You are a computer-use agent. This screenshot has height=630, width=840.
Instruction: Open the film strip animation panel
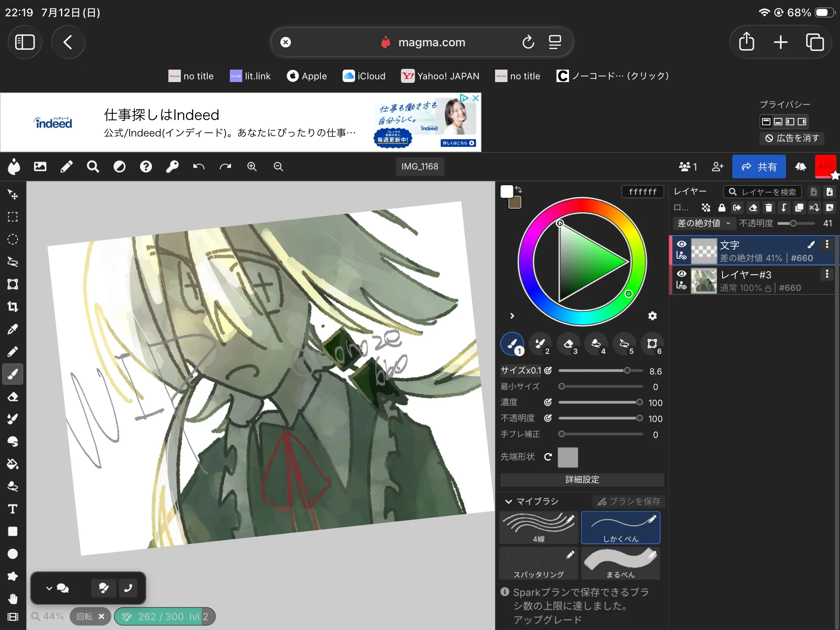click(x=13, y=617)
